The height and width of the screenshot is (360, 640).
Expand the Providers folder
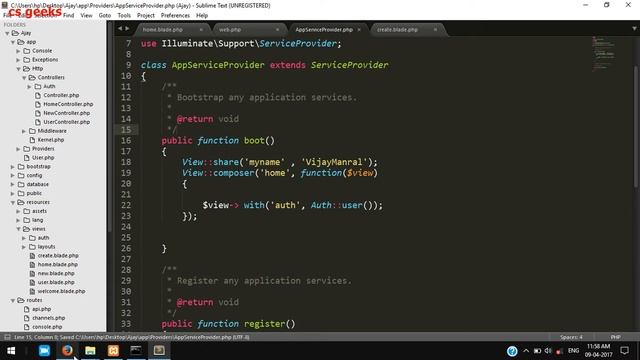(x=18, y=149)
